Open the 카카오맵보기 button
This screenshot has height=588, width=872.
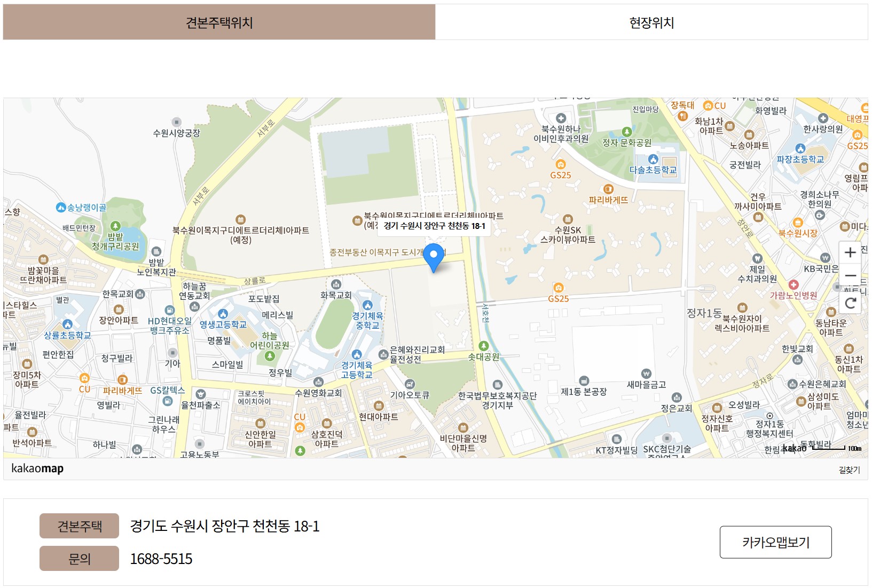click(x=775, y=542)
